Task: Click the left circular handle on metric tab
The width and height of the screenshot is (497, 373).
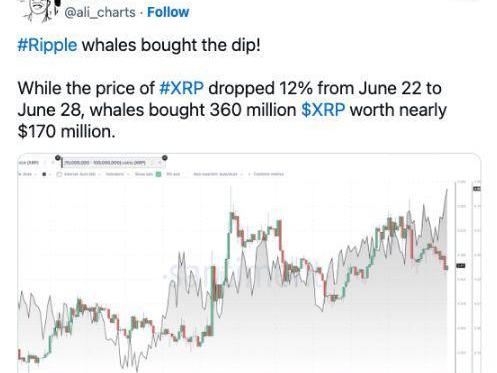Action: click(x=58, y=158)
